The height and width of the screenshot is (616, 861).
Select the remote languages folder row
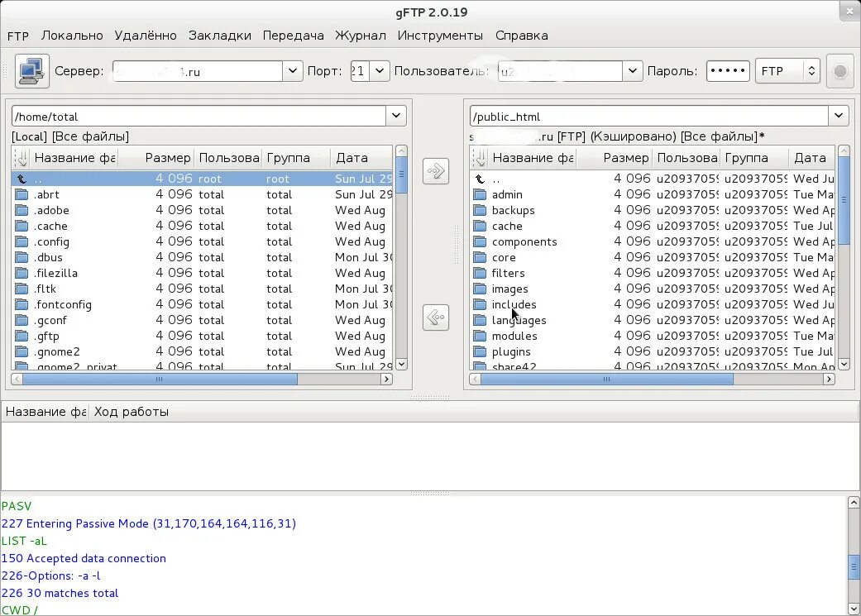[653, 320]
